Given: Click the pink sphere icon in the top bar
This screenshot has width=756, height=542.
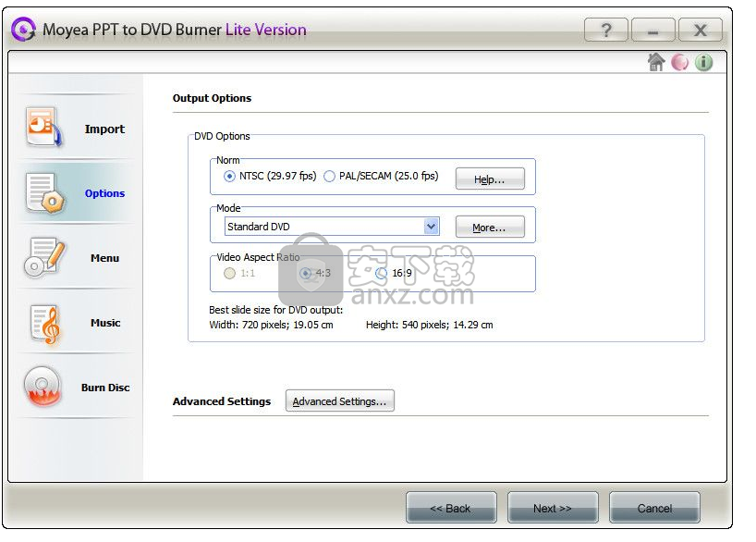Looking at the screenshot, I should [680, 62].
